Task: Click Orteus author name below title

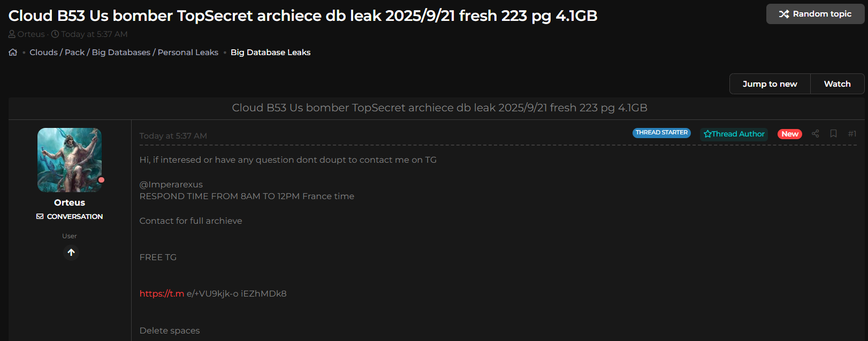Action: point(31,34)
